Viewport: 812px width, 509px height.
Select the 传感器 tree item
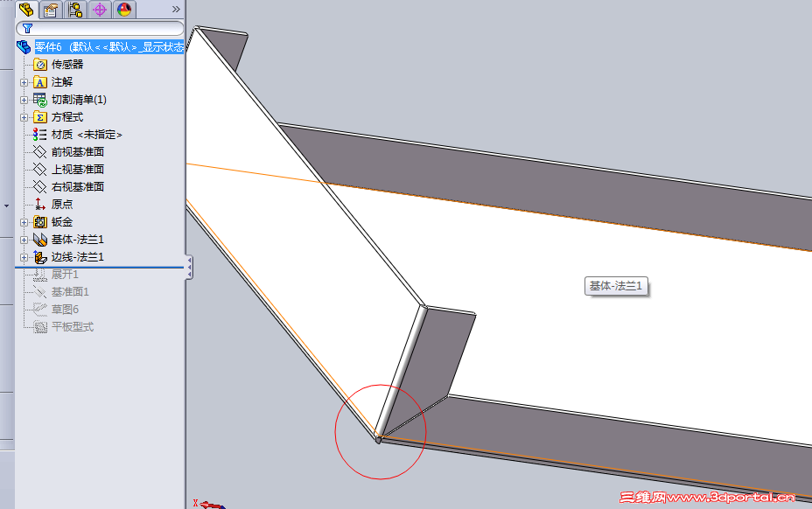(67, 64)
